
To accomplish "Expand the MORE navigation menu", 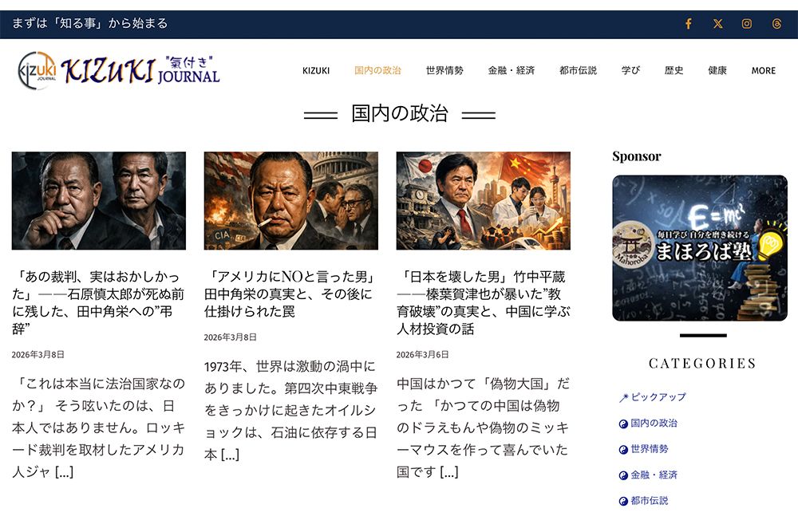I will click(764, 71).
